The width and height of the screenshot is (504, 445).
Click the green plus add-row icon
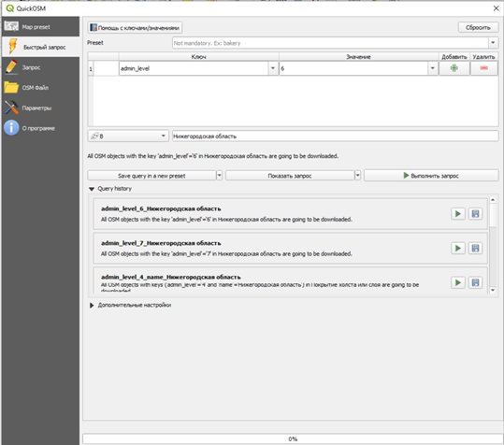click(x=454, y=68)
